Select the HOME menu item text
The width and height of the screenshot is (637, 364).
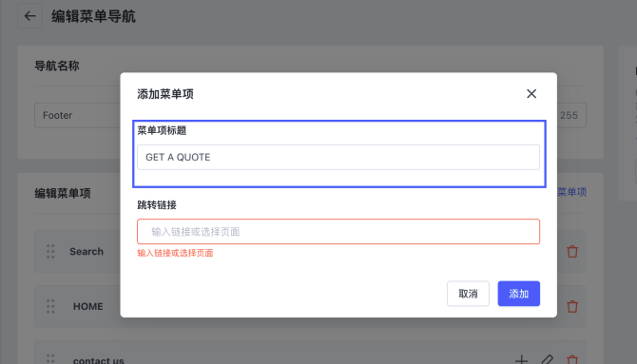click(87, 306)
